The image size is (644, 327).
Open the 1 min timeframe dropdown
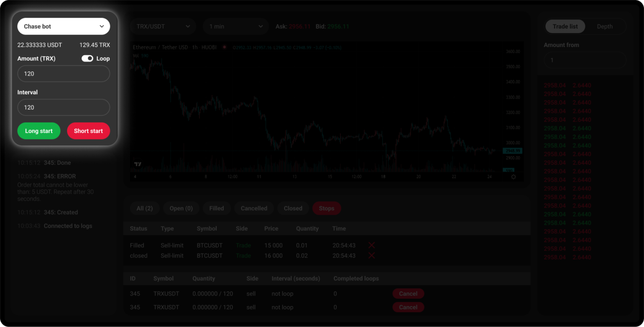click(x=236, y=26)
